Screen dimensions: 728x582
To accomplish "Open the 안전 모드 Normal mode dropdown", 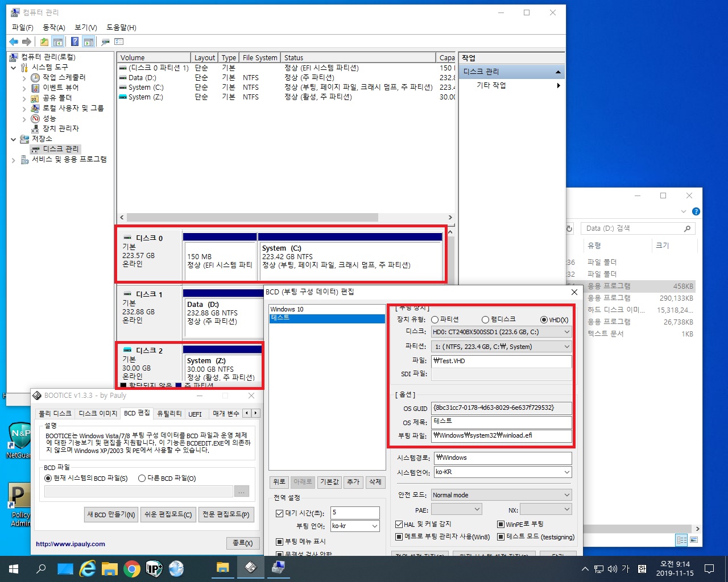I will pyautogui.click(x=501, y=495).
